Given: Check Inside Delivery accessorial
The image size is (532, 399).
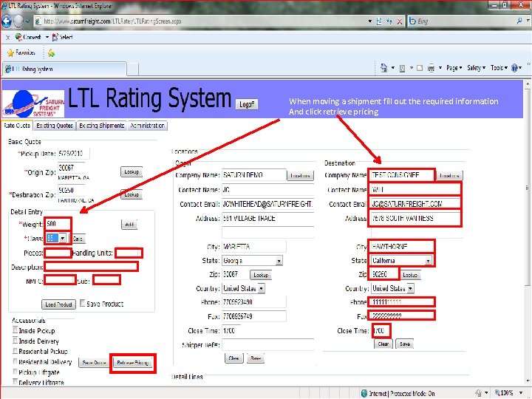Looking at the screenshot, I should pos(16,341).
